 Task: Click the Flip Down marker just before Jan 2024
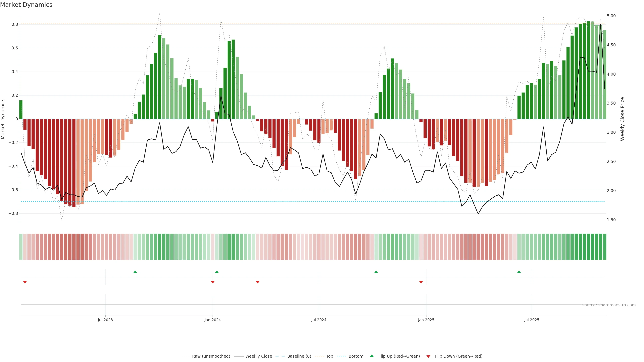click(213, 282)
